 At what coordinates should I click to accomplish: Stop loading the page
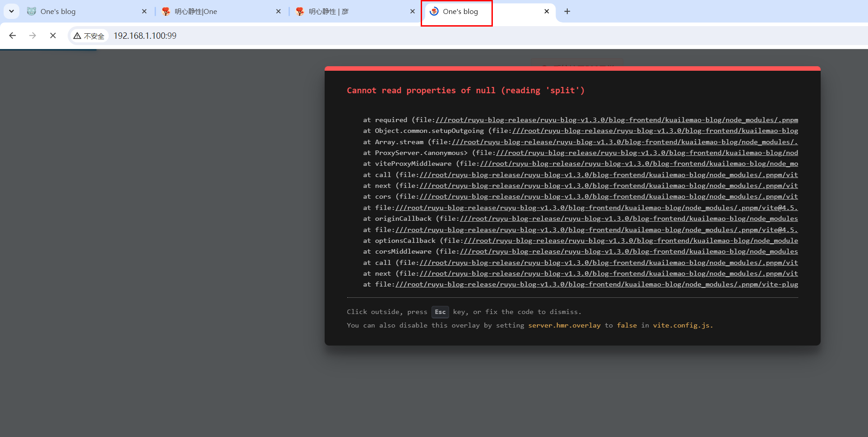[53, 36]
